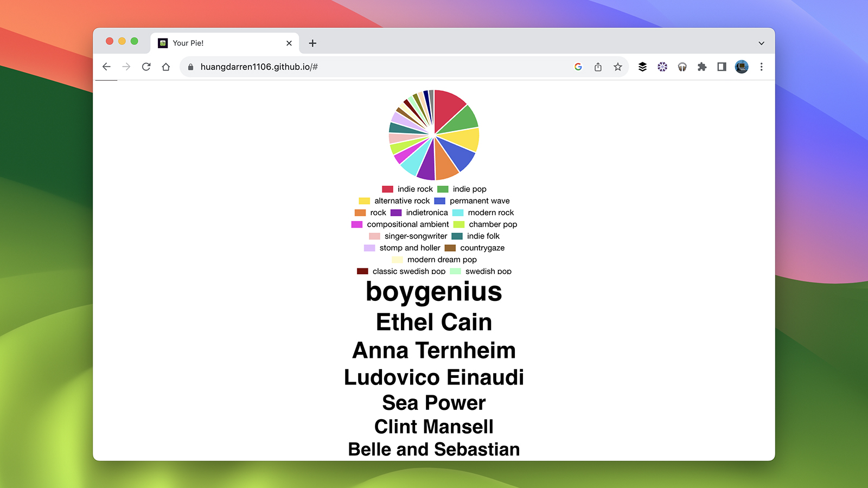Click the cyan modern rock pie slice
This screenshot has width=868, height=488.
pos(414,161)
